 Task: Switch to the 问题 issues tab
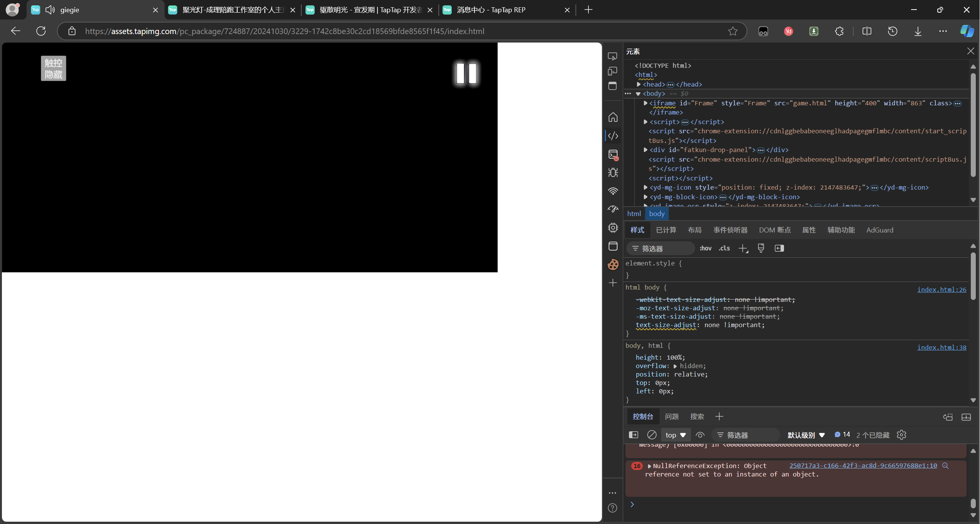click(671, 416)
